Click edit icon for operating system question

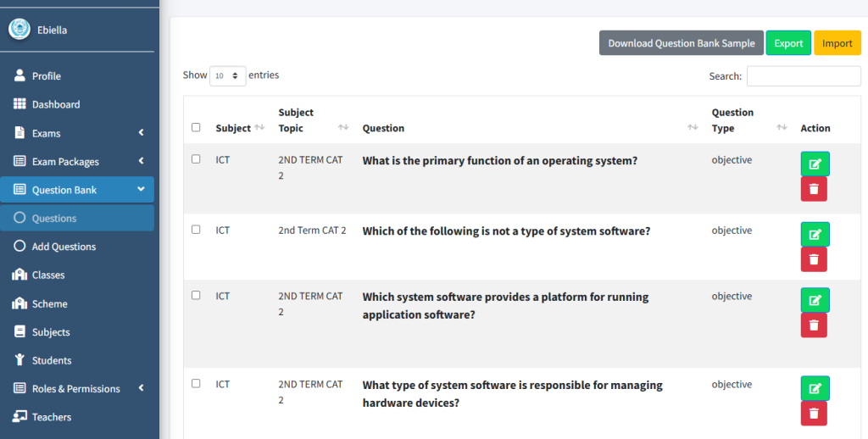click(x=815, y=164)
